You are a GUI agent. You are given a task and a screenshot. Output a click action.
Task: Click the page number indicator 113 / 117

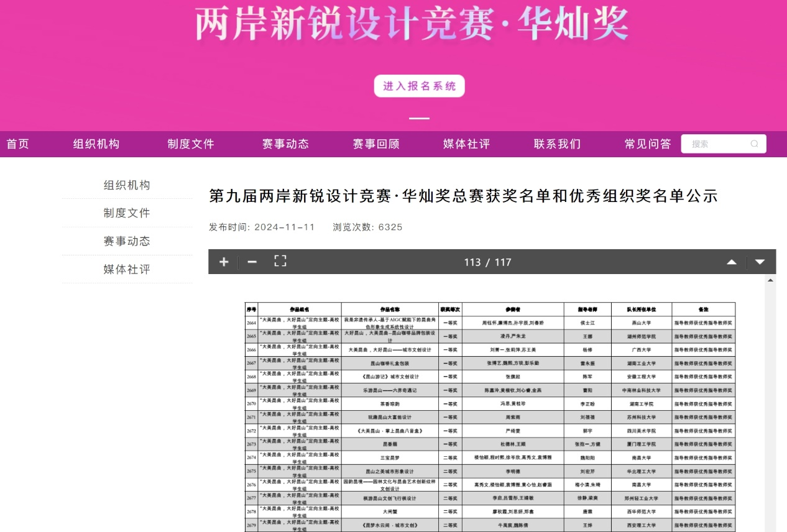pyautogui.click(x=487, y=262)
